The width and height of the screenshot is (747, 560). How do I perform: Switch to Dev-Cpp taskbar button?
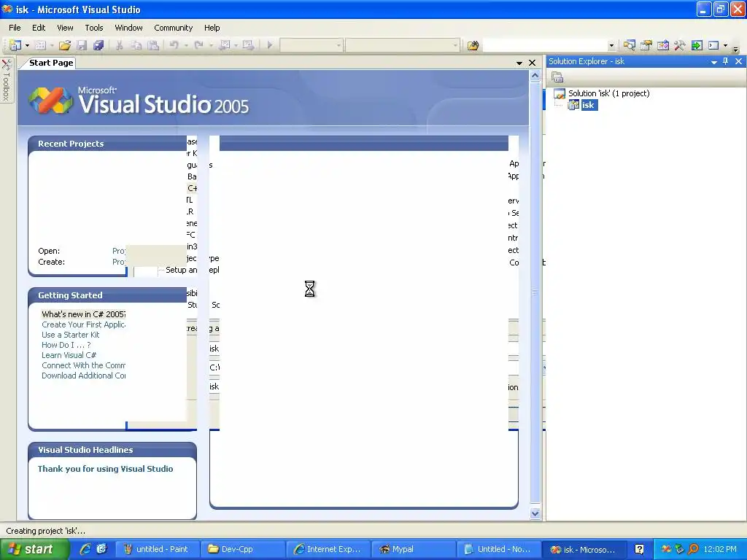242,549
